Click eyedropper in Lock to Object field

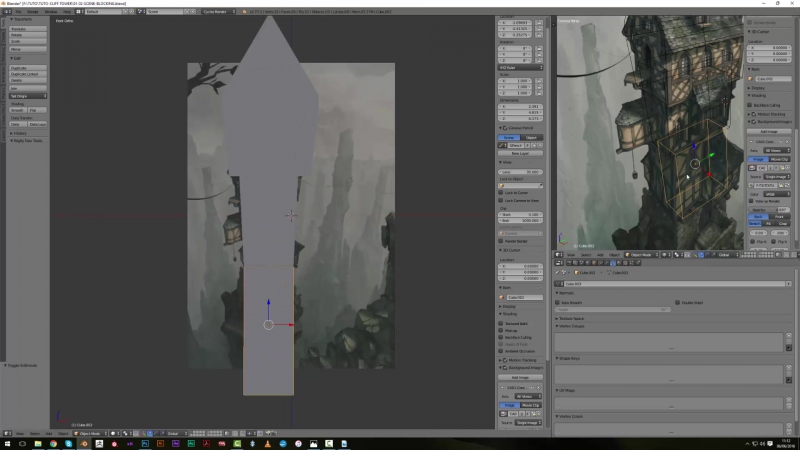click(540, 186)
